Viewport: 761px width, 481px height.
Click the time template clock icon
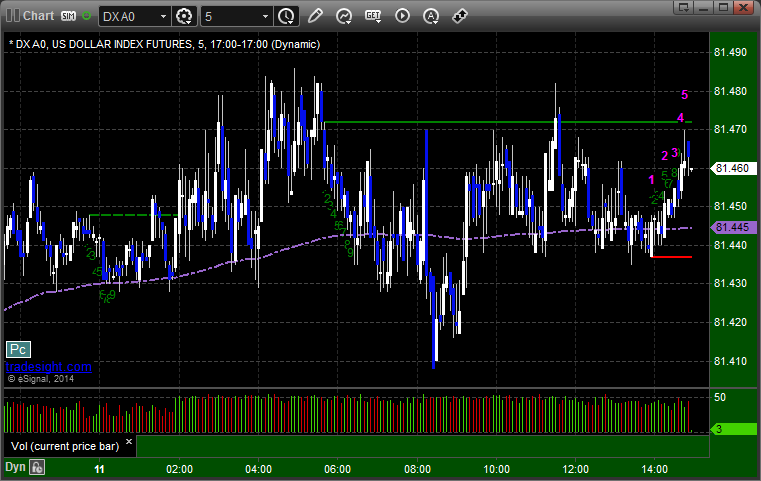[286, 16]
